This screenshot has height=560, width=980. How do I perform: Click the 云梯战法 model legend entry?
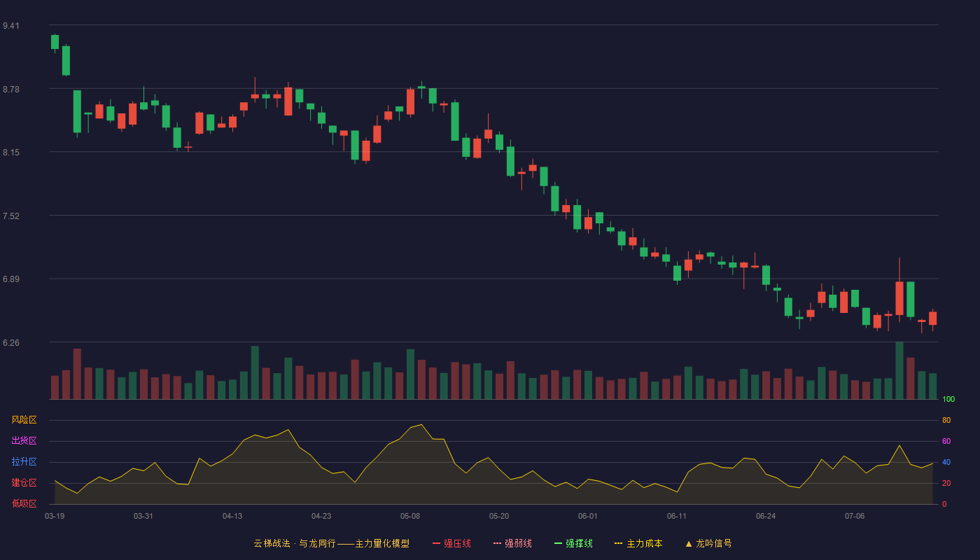click(331, 543)
